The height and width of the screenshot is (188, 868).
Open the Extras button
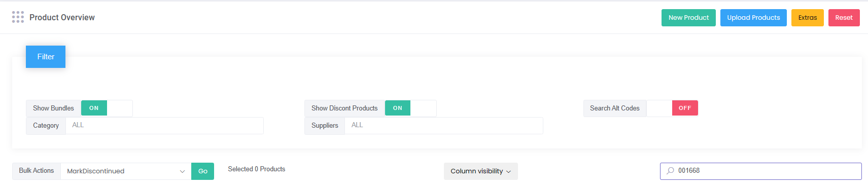[x=808, y=18]
